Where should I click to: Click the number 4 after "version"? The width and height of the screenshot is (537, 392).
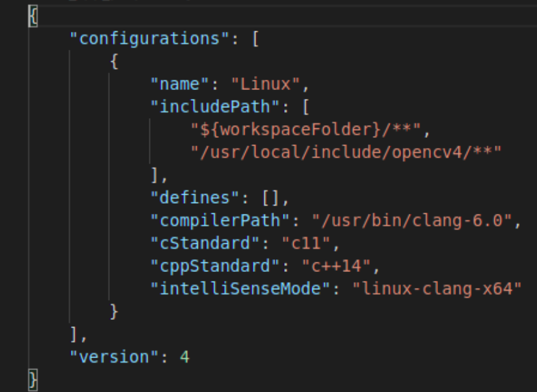click(x=185, y=357)
